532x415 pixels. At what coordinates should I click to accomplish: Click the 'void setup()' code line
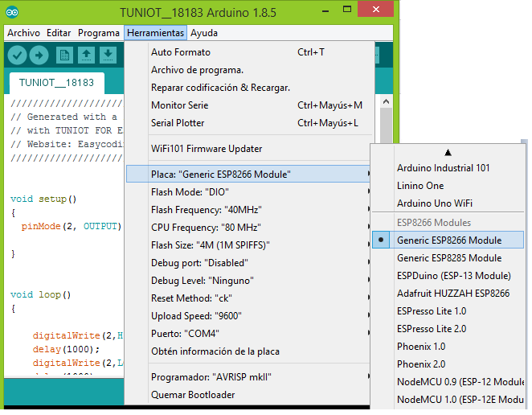coord(43,199)
